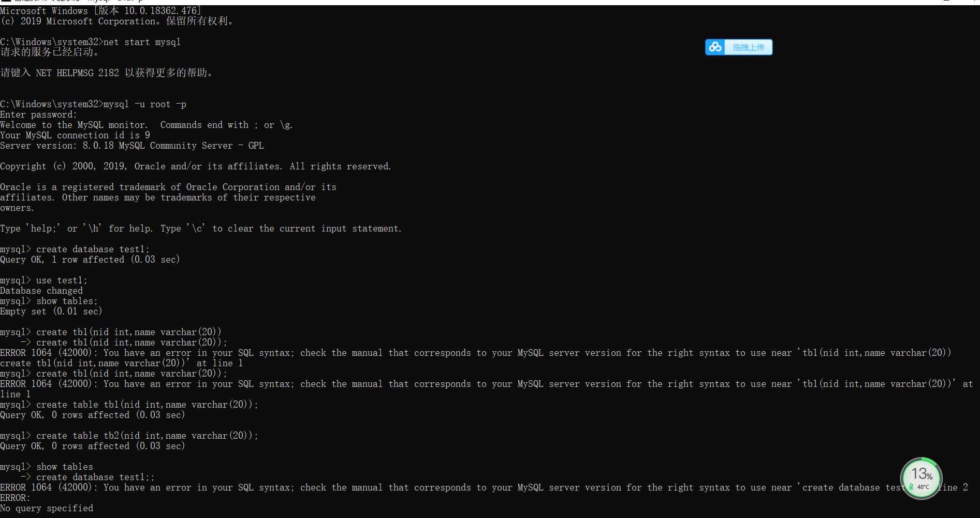
Task: Click the standalone "line 1" wrapped text
Action: (16, 394)
